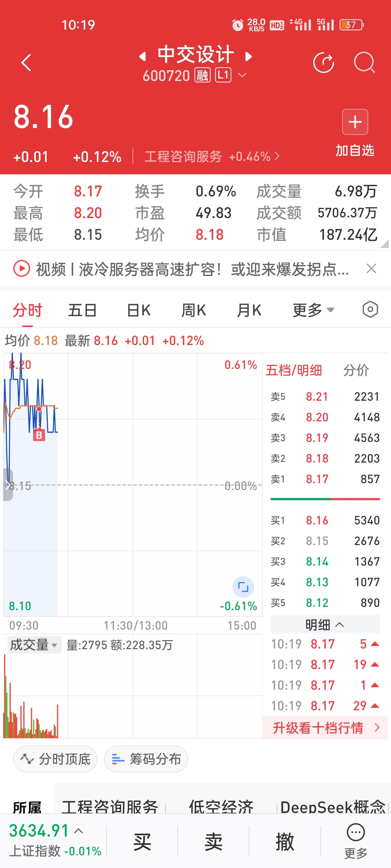This screenshot has width=391, height=868.
Task: Open 分时顶底 indicator
Action: tap(55, 759)
